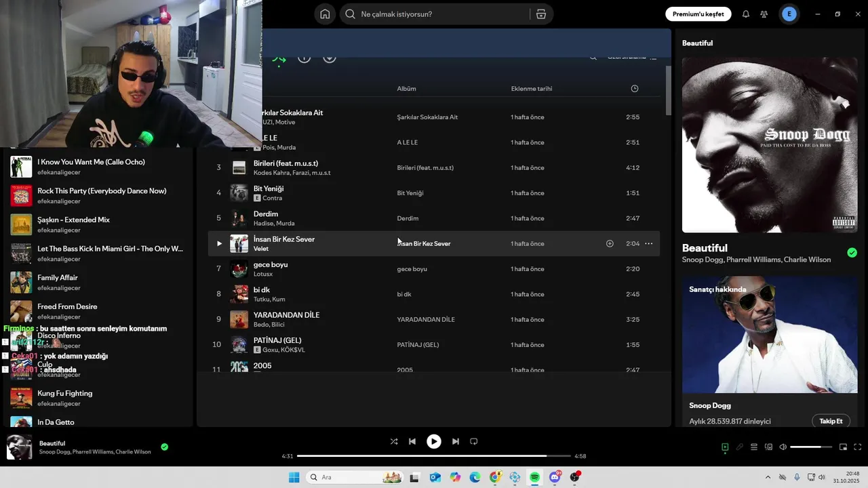The width and height of the screenshot is (868, 488).
Task: Mute the Spotify volume speaker icon
Action: point(783,447)
